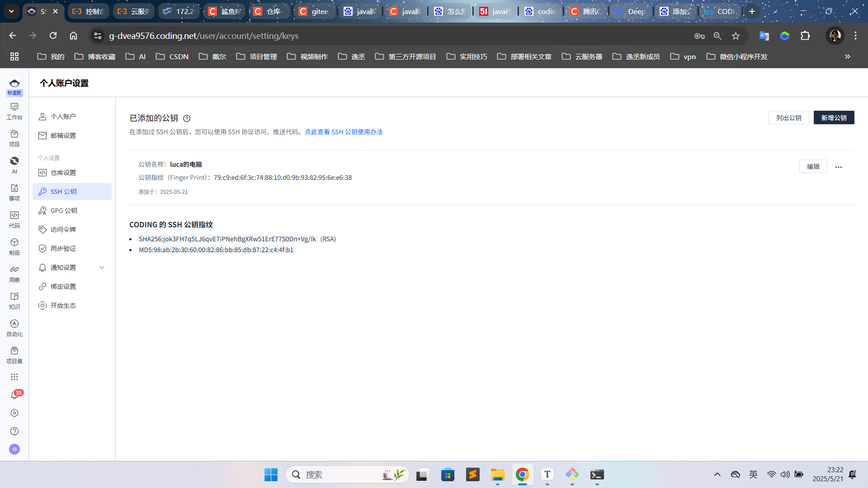
Task: Open the 自动化 automation sidebar icon
Action: click(x=14, y=328)
